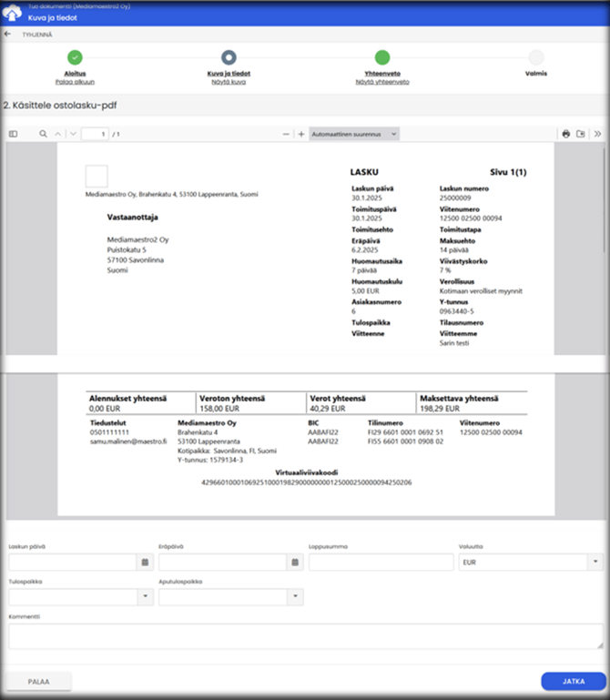This screenshot has height=700, width=610.
Task: Download the invoice PDF file
Action: [x=582, y=134]
